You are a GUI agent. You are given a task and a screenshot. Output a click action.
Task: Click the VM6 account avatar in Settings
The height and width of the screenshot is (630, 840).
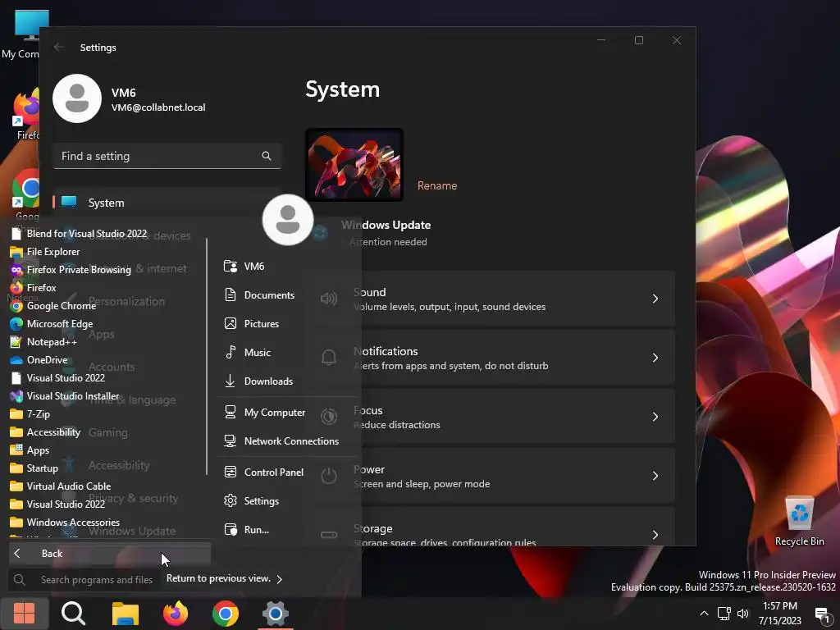pos(77,98)
